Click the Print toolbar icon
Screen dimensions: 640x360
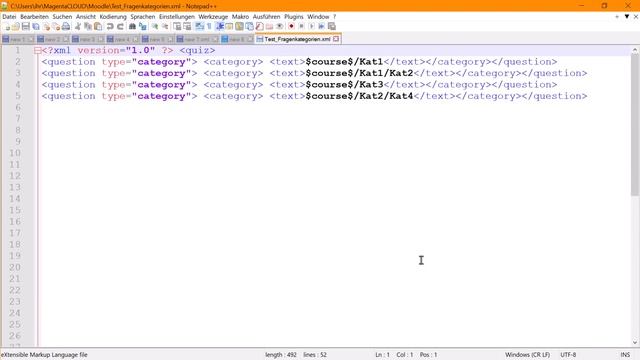pos(66,27)
